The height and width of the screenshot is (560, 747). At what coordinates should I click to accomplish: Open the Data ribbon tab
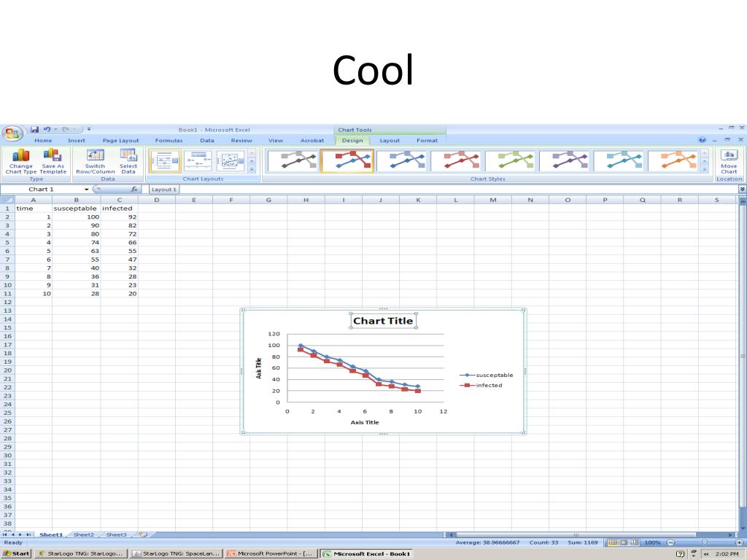pos(206,141)
